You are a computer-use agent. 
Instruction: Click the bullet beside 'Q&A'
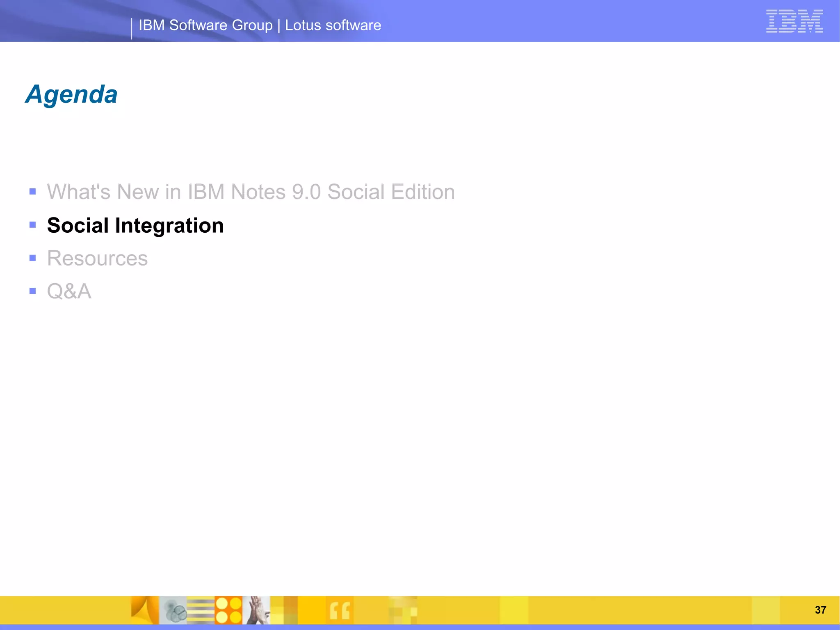[33, 291]
